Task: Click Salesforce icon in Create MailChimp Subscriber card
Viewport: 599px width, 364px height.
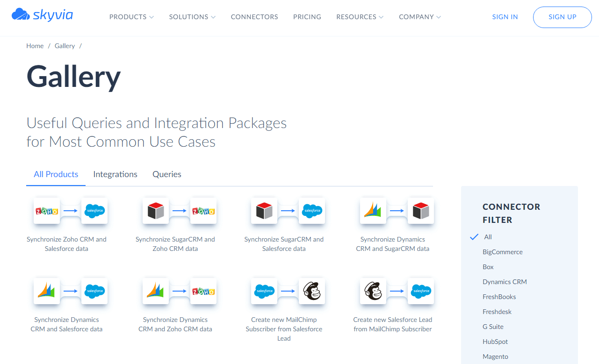Action: [264, 291]
